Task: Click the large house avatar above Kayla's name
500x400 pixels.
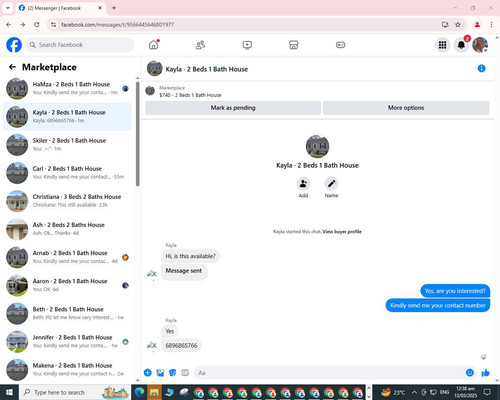Action: pos(317,146)
